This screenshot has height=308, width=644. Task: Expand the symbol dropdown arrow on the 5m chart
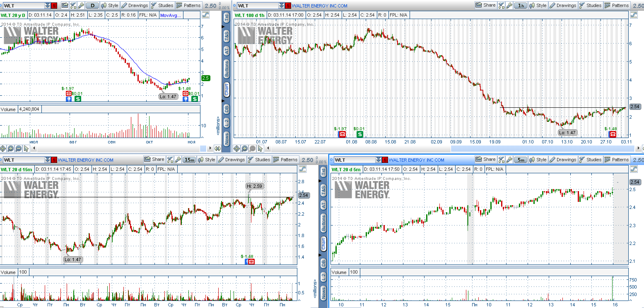click(x=379, y=160)
